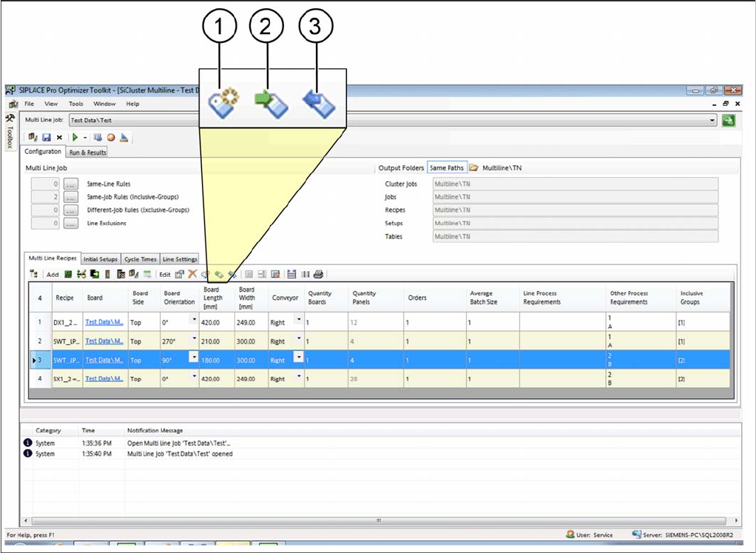Screen dimensions: 756x553
Task: Open the Test Data board link in row 2
Action: [x=104, y=341]
